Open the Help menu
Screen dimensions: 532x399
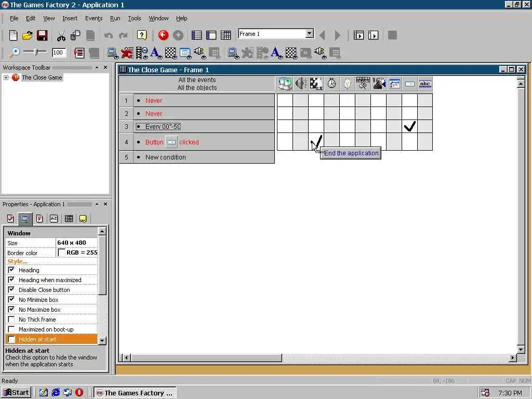(181, 18)
